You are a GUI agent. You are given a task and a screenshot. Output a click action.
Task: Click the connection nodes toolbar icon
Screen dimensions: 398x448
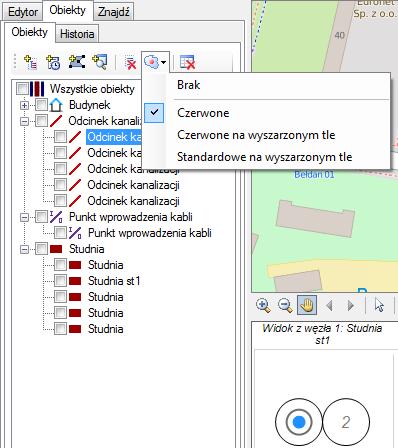point(76,62)
